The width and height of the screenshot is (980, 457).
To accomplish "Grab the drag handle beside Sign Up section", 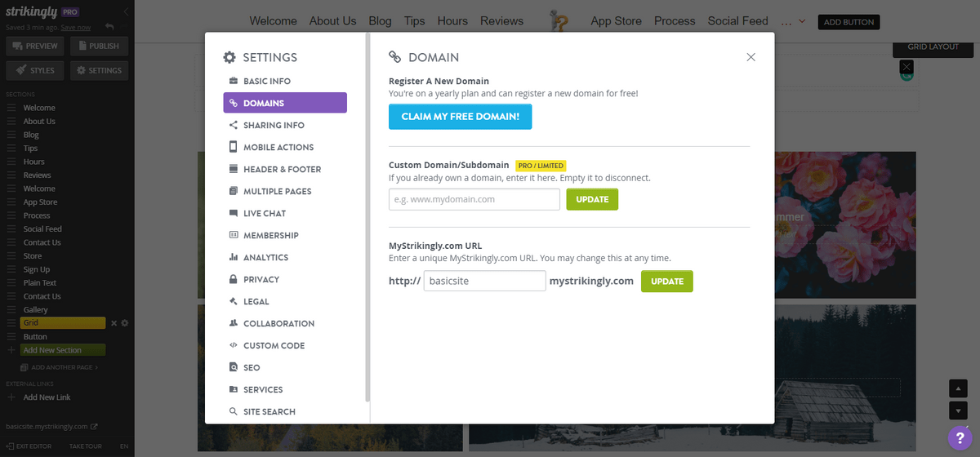I will [x=11, y=269].
